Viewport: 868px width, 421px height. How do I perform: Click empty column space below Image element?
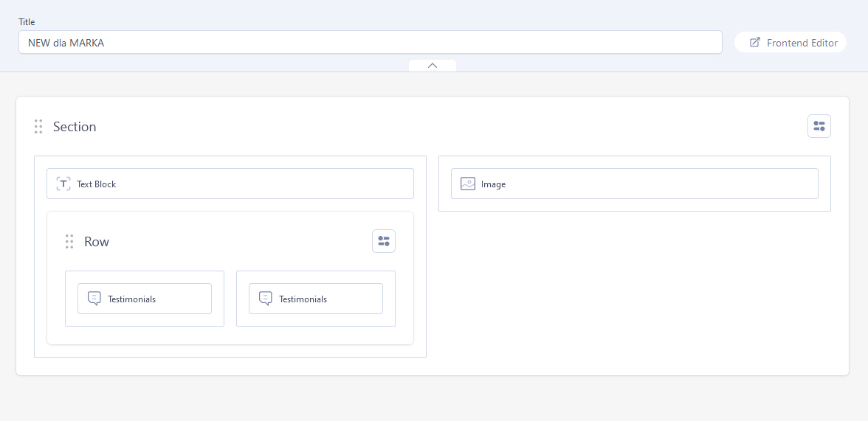[634, 205]
